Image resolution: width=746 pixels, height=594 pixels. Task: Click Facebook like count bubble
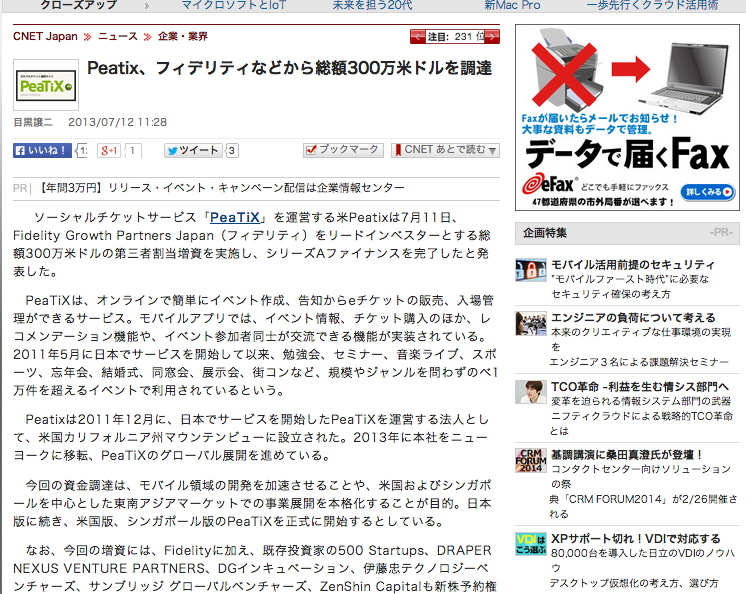coord(81,151)
